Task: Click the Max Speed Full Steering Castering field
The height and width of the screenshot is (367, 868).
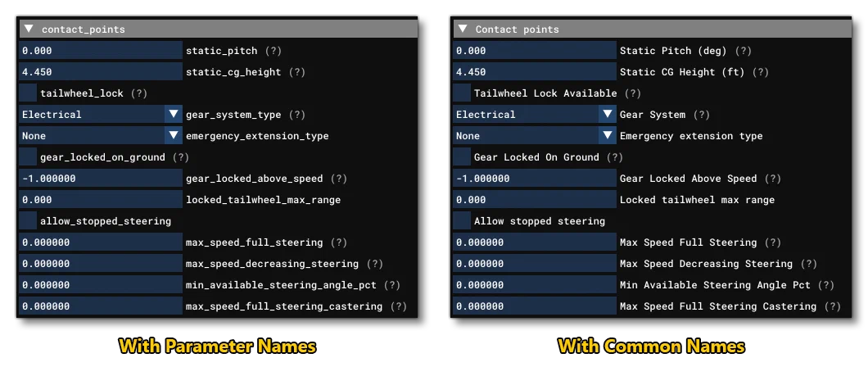Action: pyautogui.click(x=535, y=306)
